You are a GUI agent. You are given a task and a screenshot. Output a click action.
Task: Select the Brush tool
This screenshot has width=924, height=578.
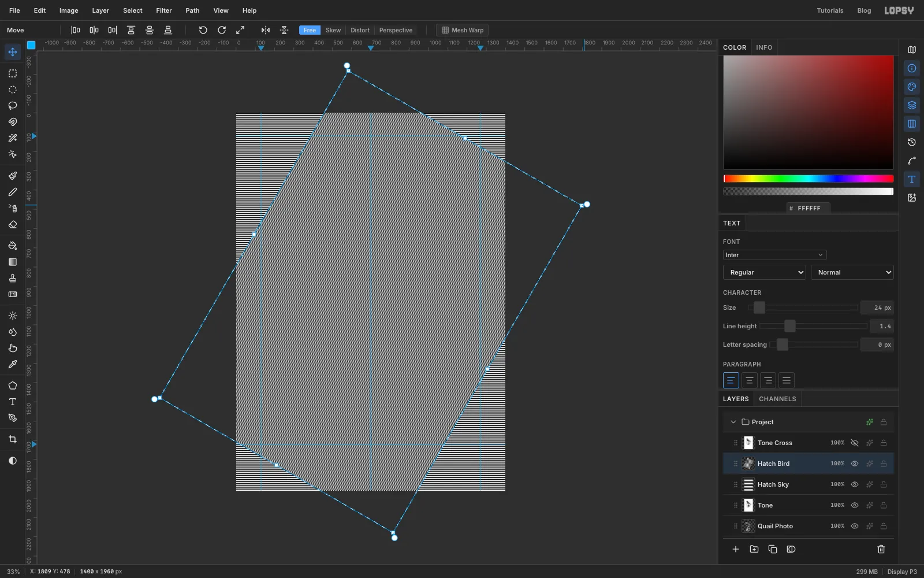[12, 176]
